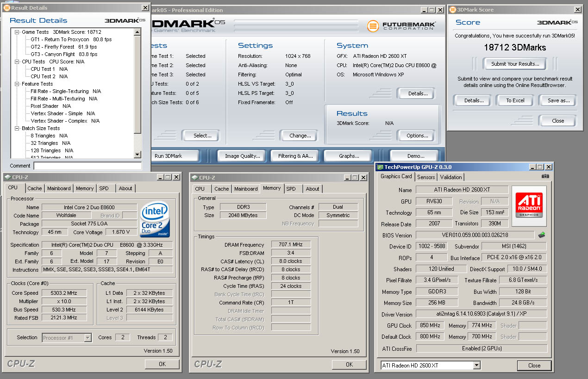Switch to the Cache tab in CPU-Z CPU window
This screenshot has width=588, height=379.
click(34, 188)
